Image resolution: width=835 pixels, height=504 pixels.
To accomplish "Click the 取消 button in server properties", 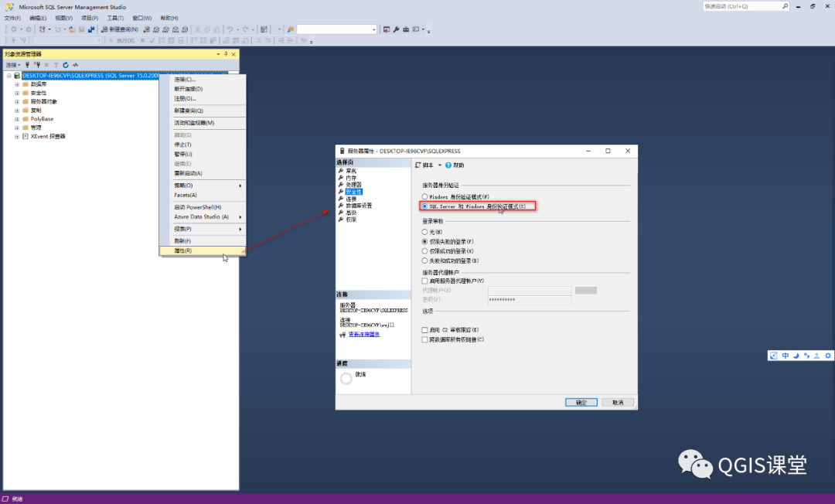I will (x=618, y=402).
